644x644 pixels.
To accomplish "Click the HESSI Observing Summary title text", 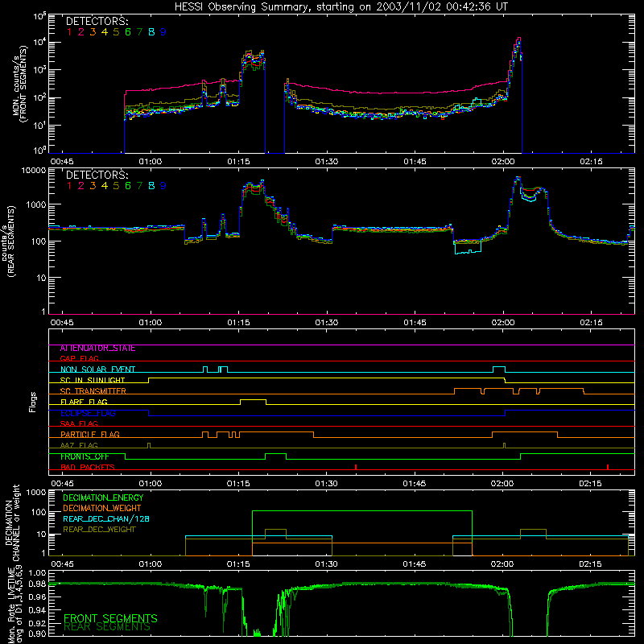I will [341, 6].
